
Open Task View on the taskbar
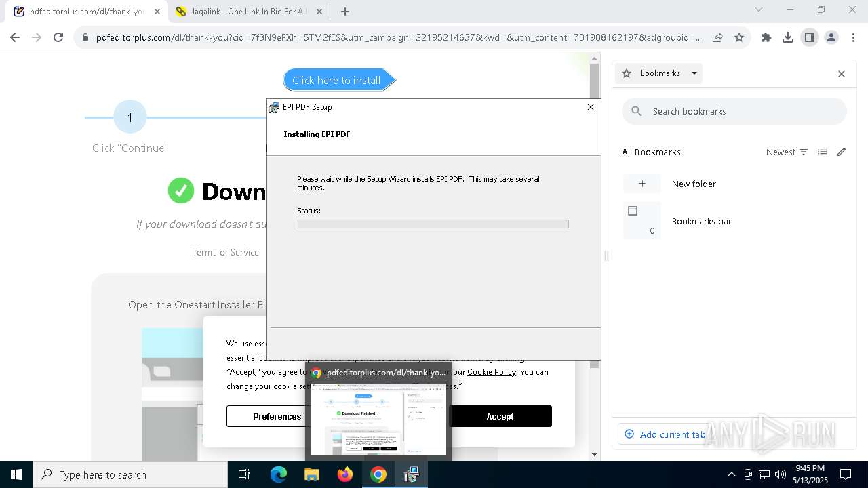[x=244, y=474]
